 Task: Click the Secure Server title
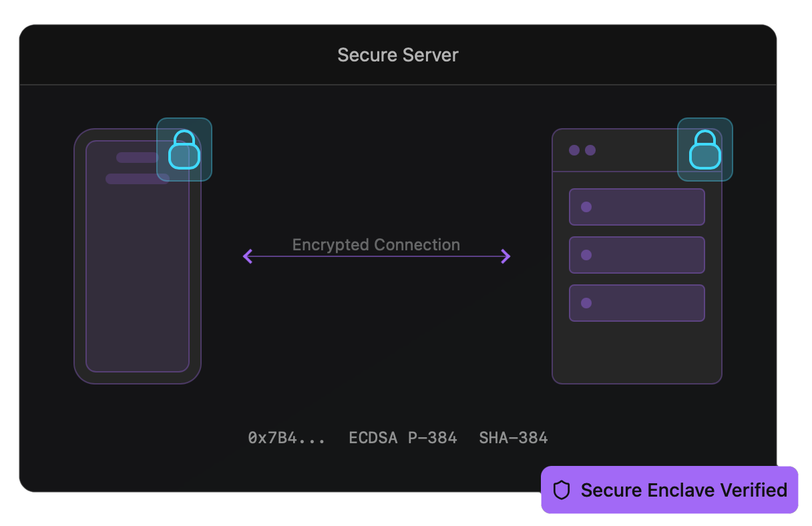[x=398, y=55]
